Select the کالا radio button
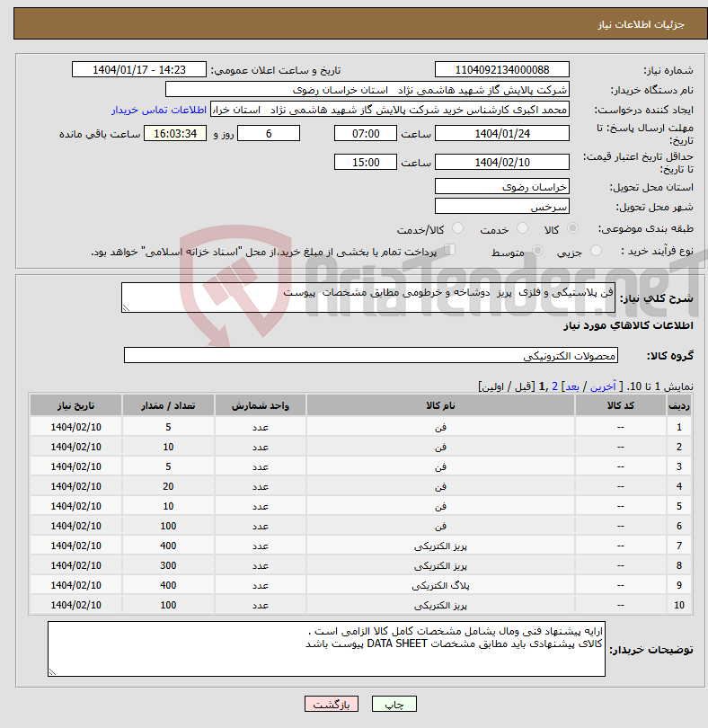This screenshot has height=728, width=708. click(x=573, y=228)
